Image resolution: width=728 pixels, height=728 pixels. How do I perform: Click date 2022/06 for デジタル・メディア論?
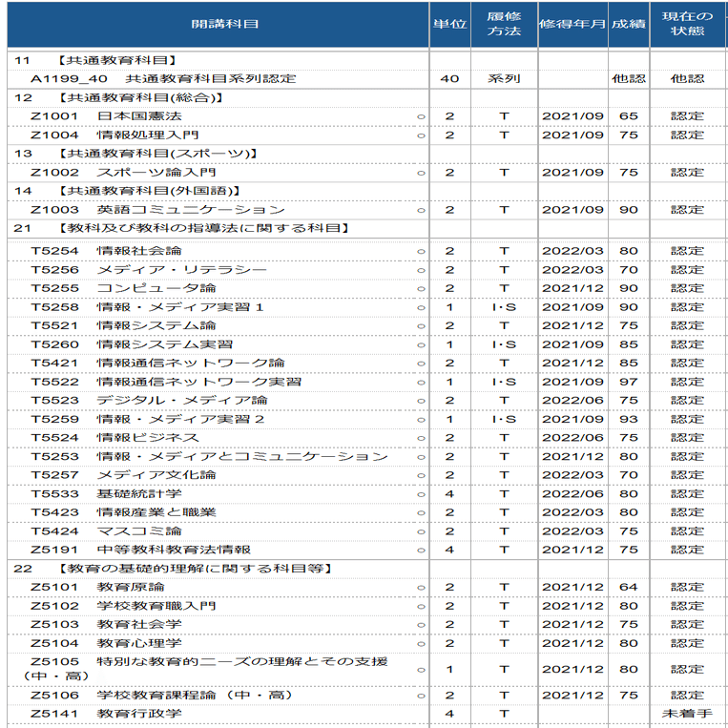(572, 401)
